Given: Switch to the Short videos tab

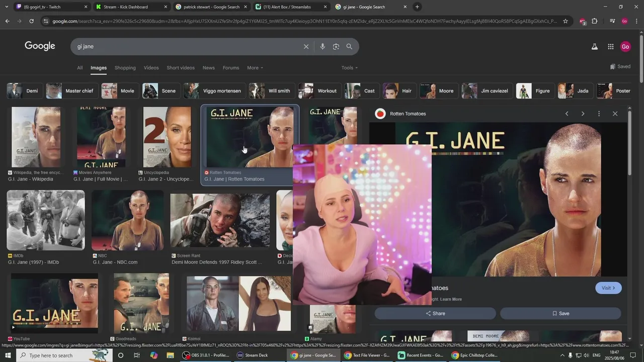Looking at the screenshot, I should (181, 68).
